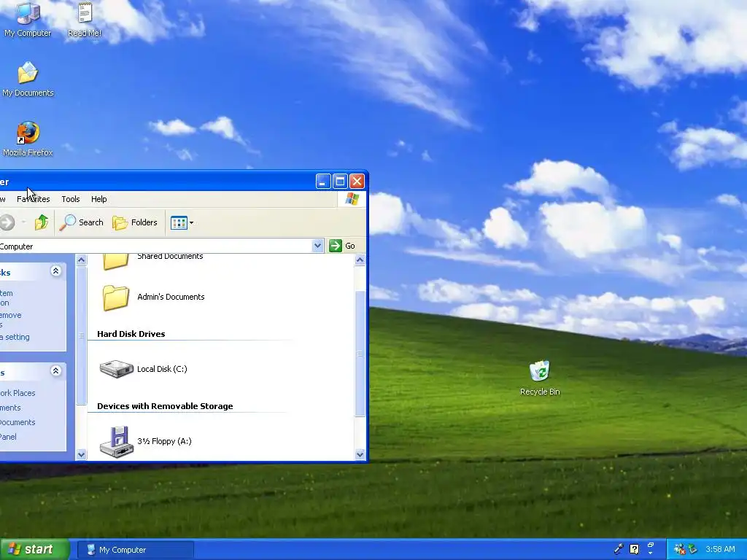Open the My Network Places link
The image size is (747, 560).
18,393
